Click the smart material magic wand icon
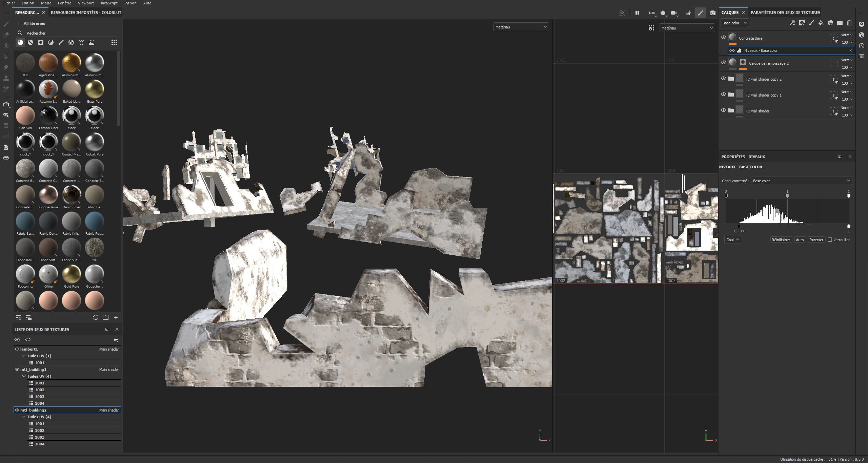 pyautogui.click(x=792, y=23)
